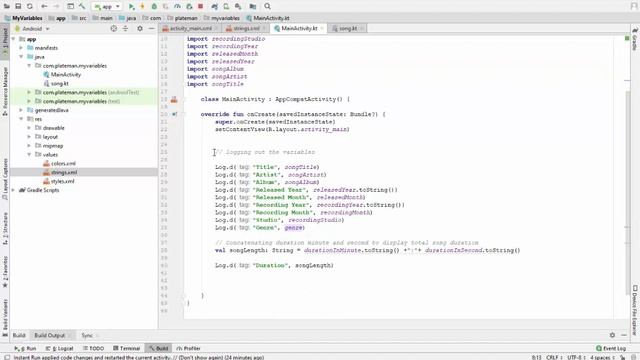The image size is (640, 360).
Task: Click the Sync Project with Gradle icon
Action: [215, 6]
